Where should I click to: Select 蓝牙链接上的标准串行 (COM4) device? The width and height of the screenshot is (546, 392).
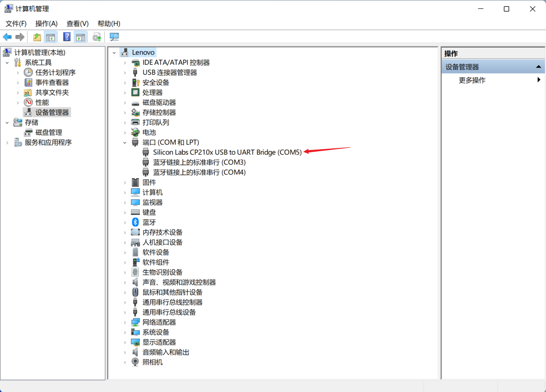pos(199,172)
